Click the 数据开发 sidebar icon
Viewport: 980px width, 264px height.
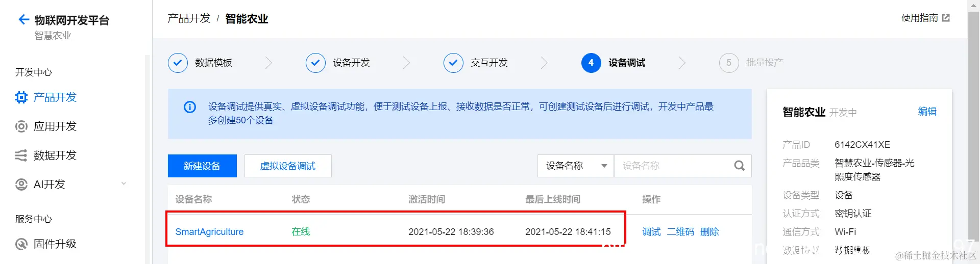(21, 155)
